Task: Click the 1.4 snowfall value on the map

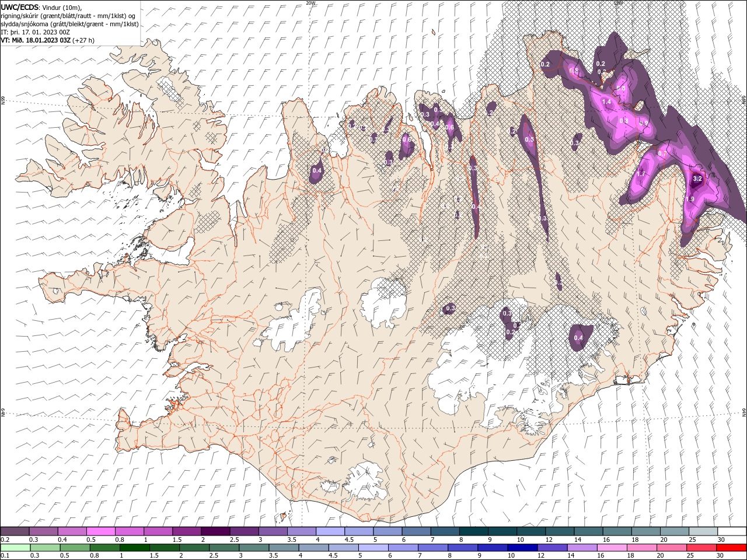Action: [x=606, y=101]
